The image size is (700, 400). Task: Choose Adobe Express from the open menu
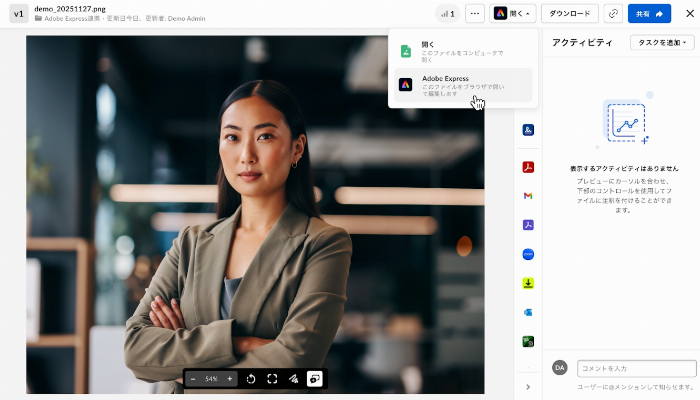coord(463,85)
